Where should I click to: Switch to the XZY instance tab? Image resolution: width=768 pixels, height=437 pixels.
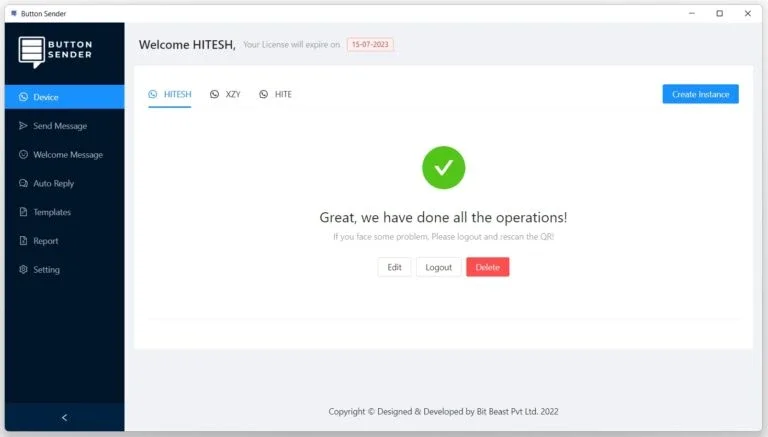click(x=225, y=94)
